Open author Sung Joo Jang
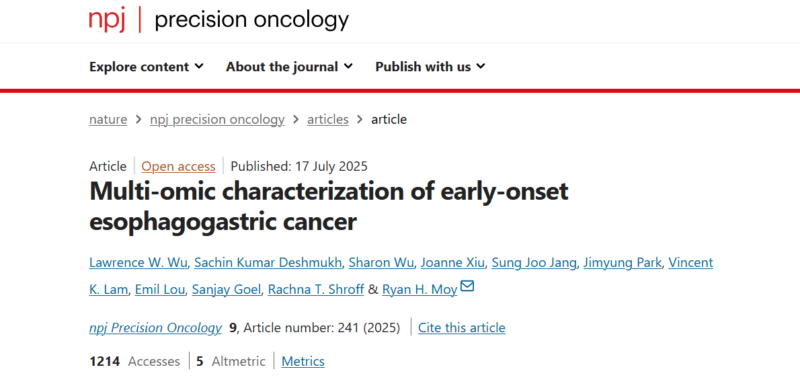800x386 pixels. pyautogui.click(x=535, y=263)
